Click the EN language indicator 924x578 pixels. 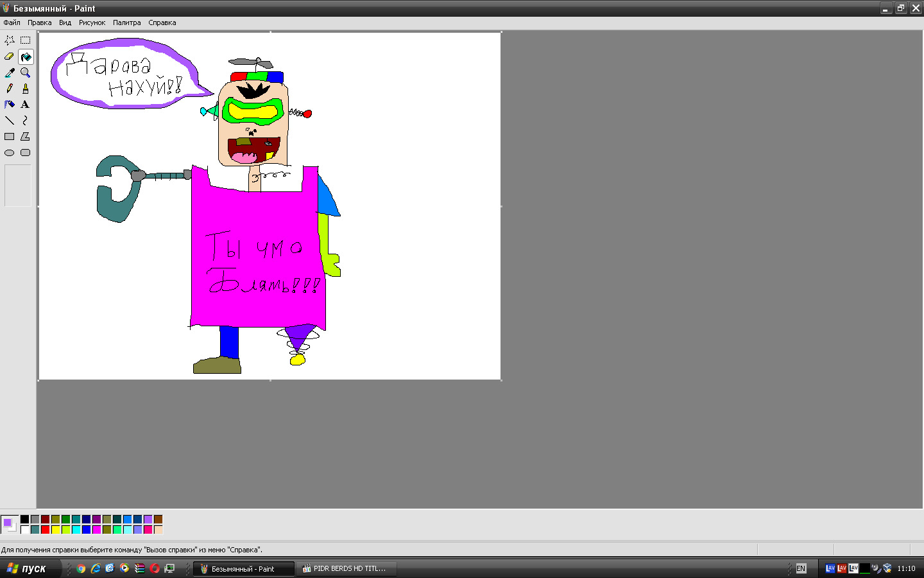pos(801,568)
